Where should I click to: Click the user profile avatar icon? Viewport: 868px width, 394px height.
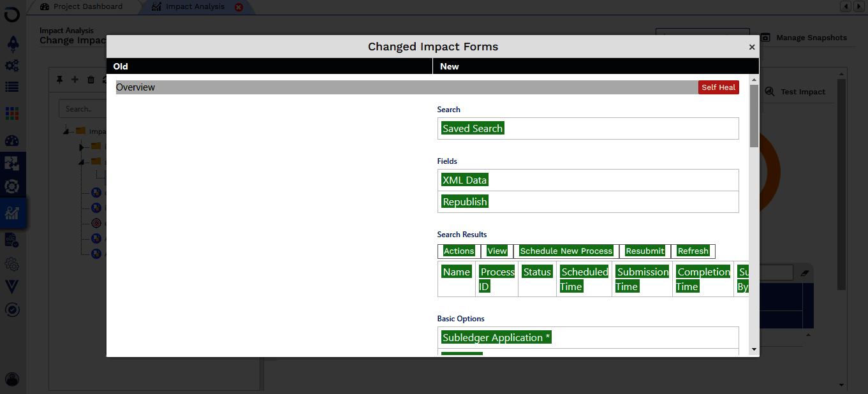(12, 379)
